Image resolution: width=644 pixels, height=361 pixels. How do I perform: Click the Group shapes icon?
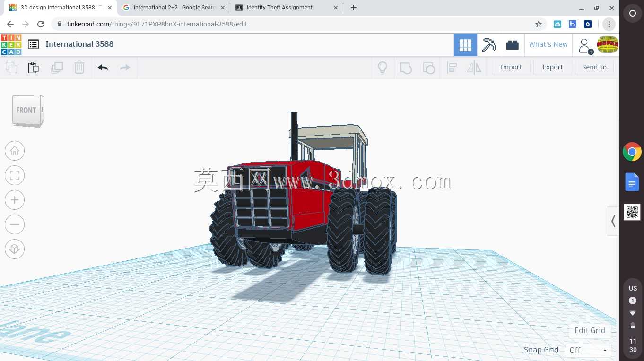point(406,68)
